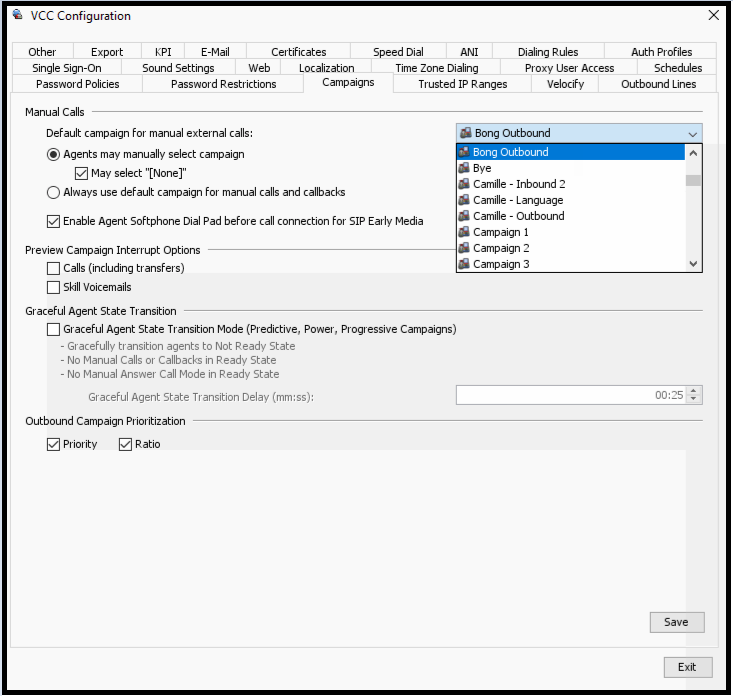Click the Transition Delay 00:25 field
This screenshot has width=733, height=696.
pos(572,395)
